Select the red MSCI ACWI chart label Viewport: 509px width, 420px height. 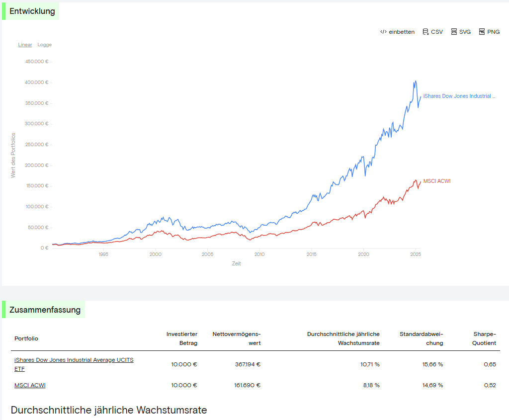tap(437, 181)
